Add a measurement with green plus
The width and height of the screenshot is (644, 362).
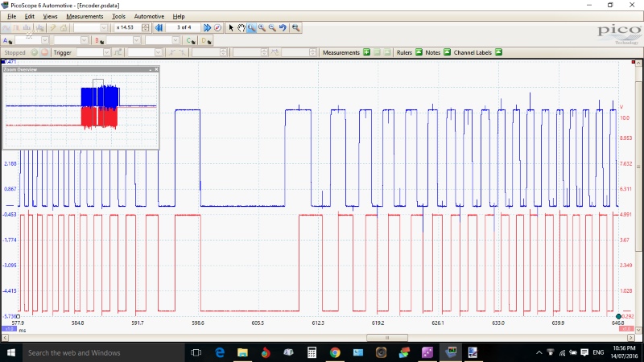coord(367,52)
